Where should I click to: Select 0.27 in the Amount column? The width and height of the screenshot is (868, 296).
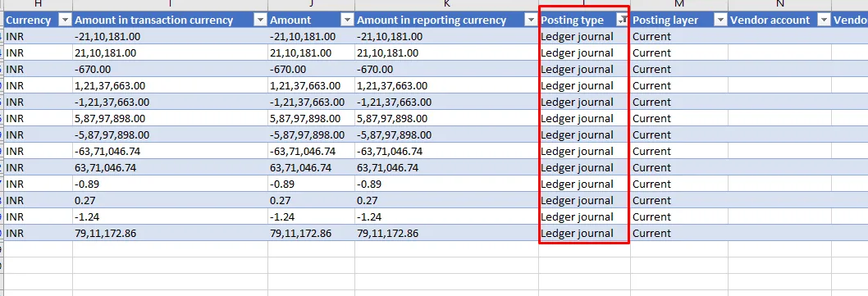[x=311, y=200]
